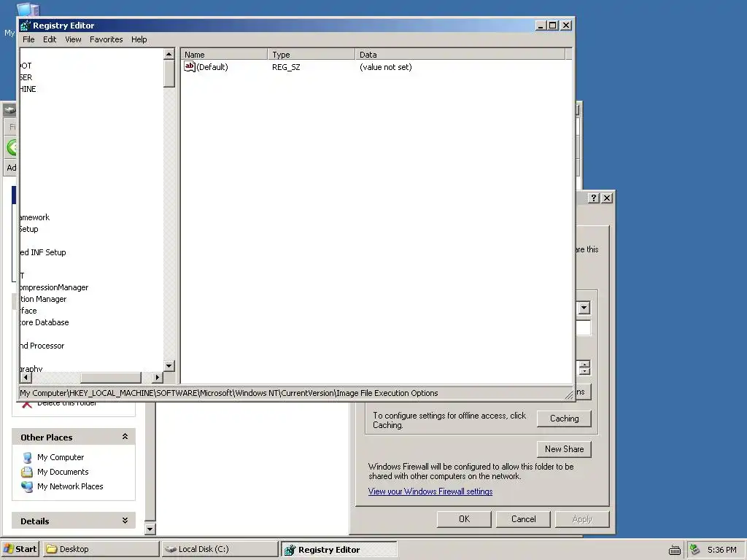Open the Favorites menu
Image resolution: width=747 pixels, height=560 pixels.
(107, 39)
